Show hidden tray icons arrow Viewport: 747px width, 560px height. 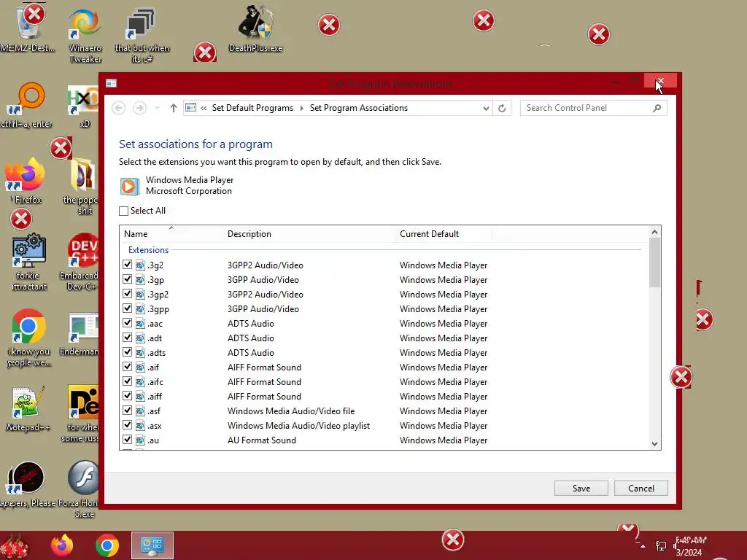643,546
